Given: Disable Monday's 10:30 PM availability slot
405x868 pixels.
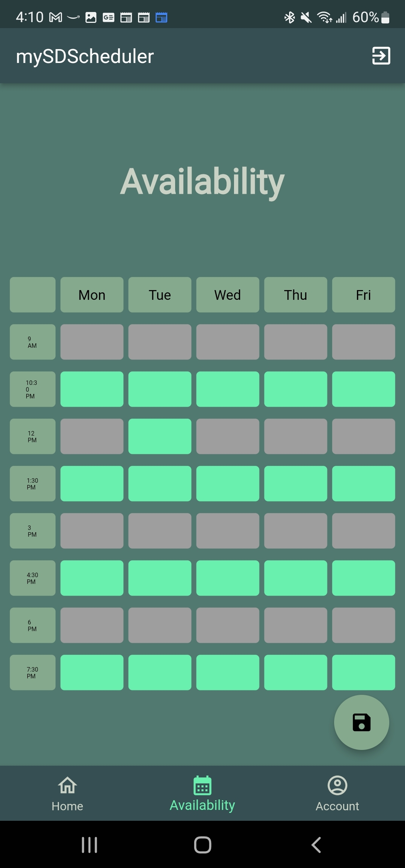Looking at the screenshot, I should point(91,389).
